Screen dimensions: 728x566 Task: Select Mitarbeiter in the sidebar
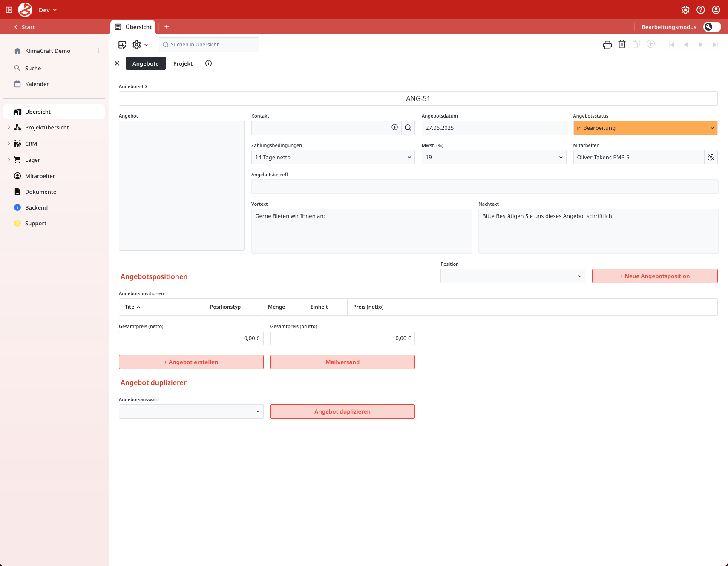tap(40, 176)
